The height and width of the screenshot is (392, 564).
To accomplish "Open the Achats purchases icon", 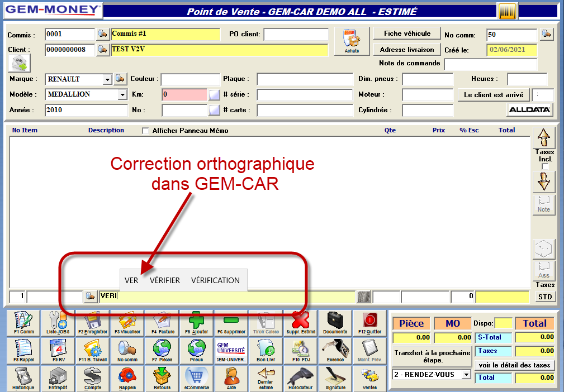I will (352, 41).
